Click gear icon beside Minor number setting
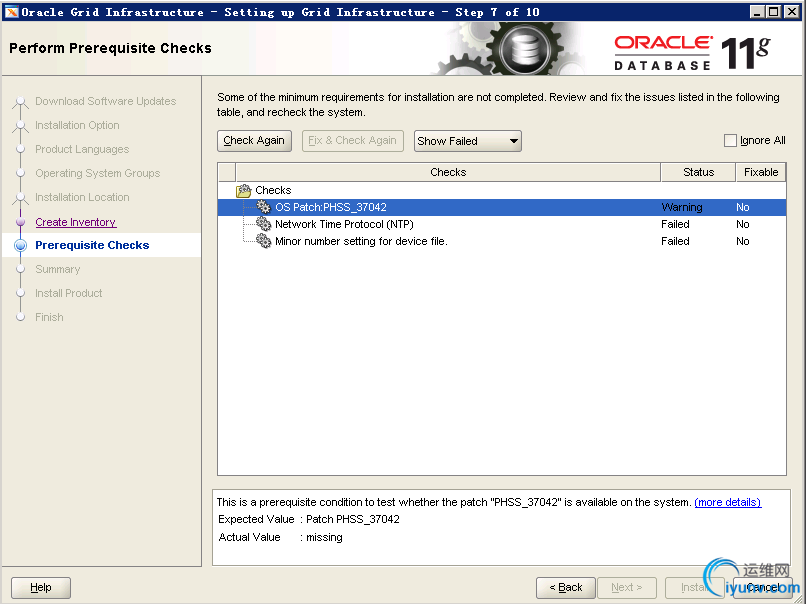Image resolution: width=806 pixels, height=604 pixels. point(264,241)
